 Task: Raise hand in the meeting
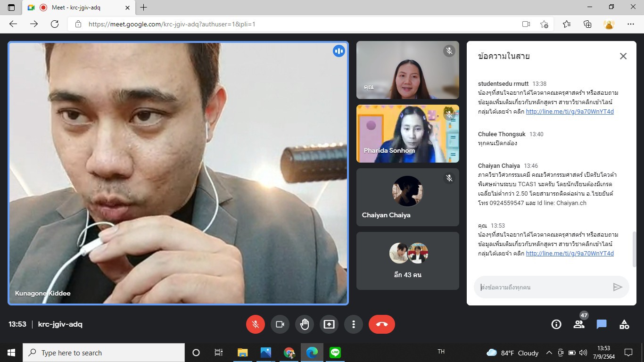pos(305,324)
